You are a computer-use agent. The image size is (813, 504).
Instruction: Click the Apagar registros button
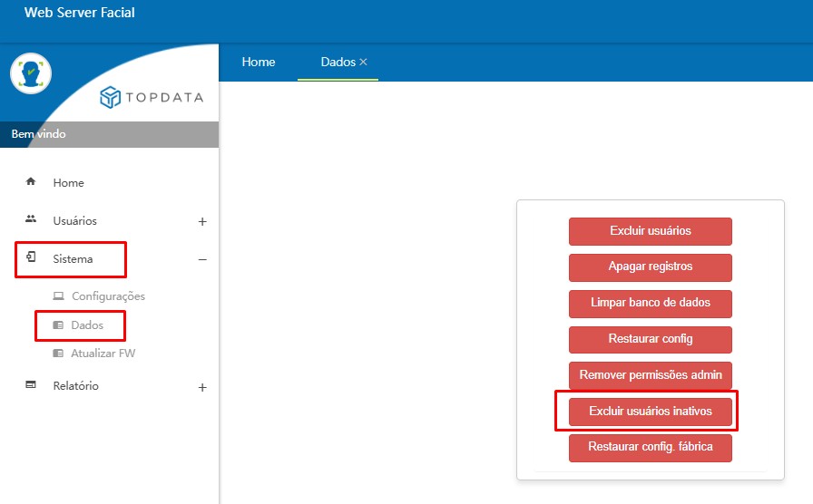[x=651, y=267]
